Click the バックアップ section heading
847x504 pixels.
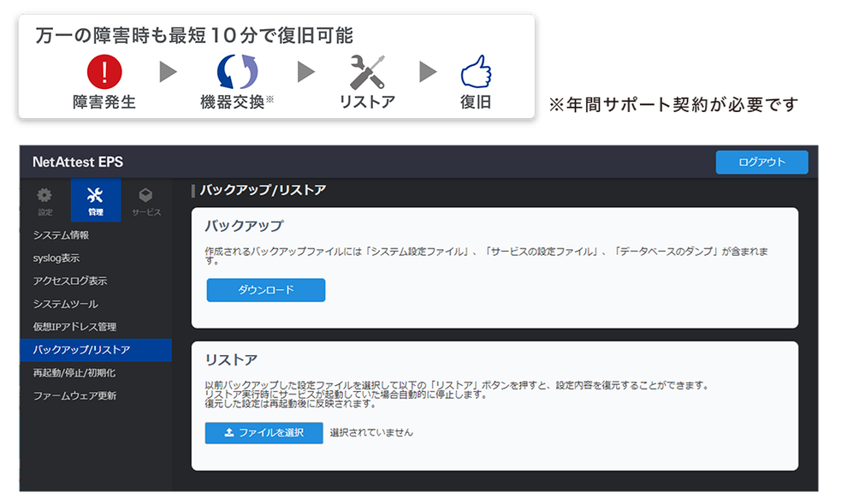click(244, 226)
